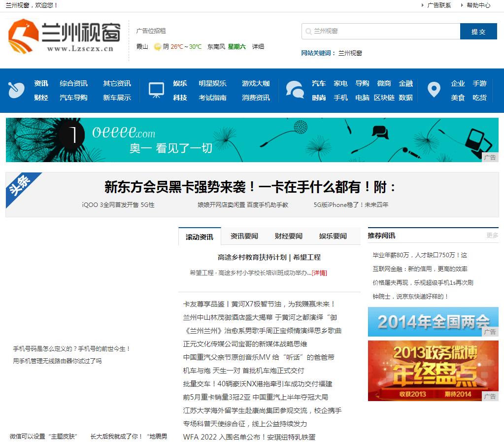Open the 手游 nav item
The height and width of the screenshot is (442, 504).
click(479, 83)
